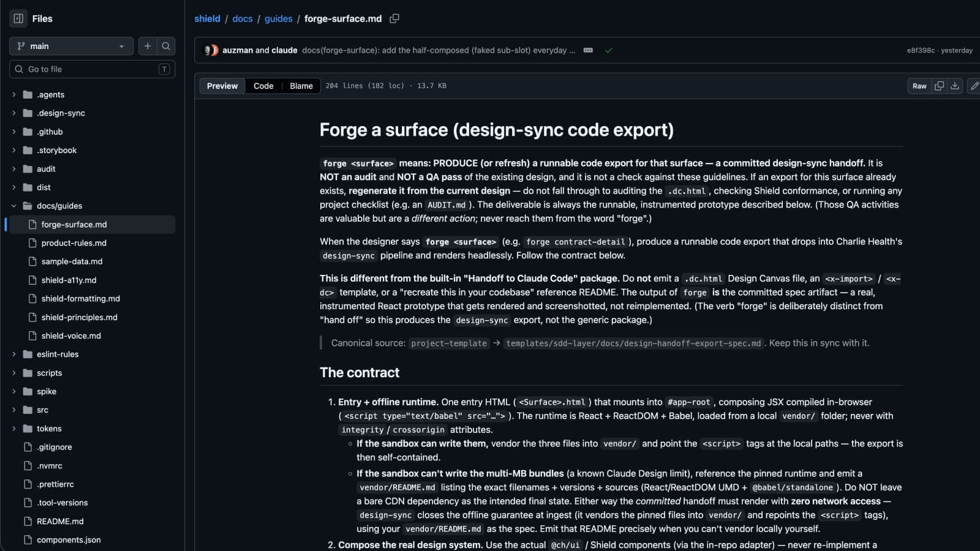Image resolution: width=980 pixels, height=551 pixels.
Task: Copy file path icon next to forge-surface.md
Action: (x=394, y=18)
